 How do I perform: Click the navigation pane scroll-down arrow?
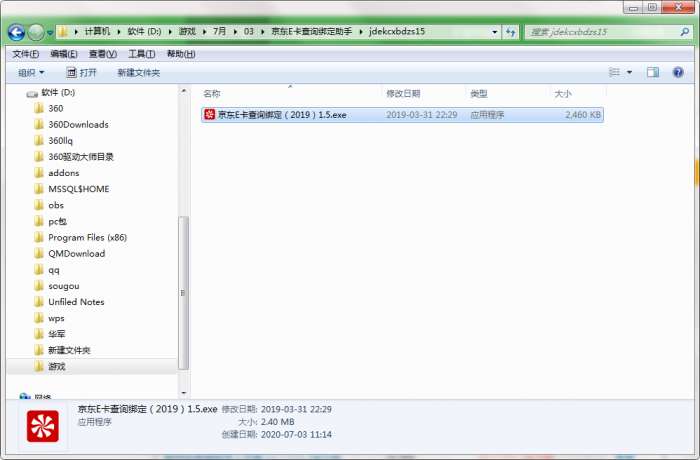coord(183,393)
